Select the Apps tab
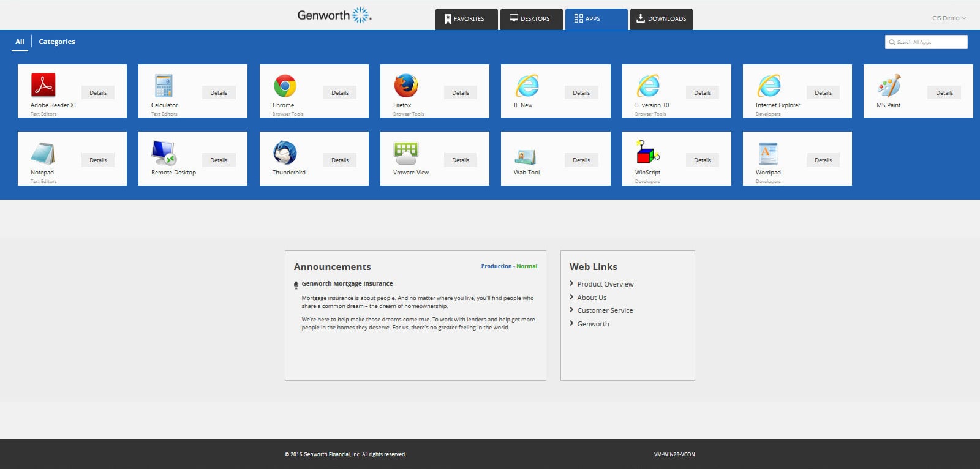Viewport: 980px width, 469px height. (x=596, y=19)
